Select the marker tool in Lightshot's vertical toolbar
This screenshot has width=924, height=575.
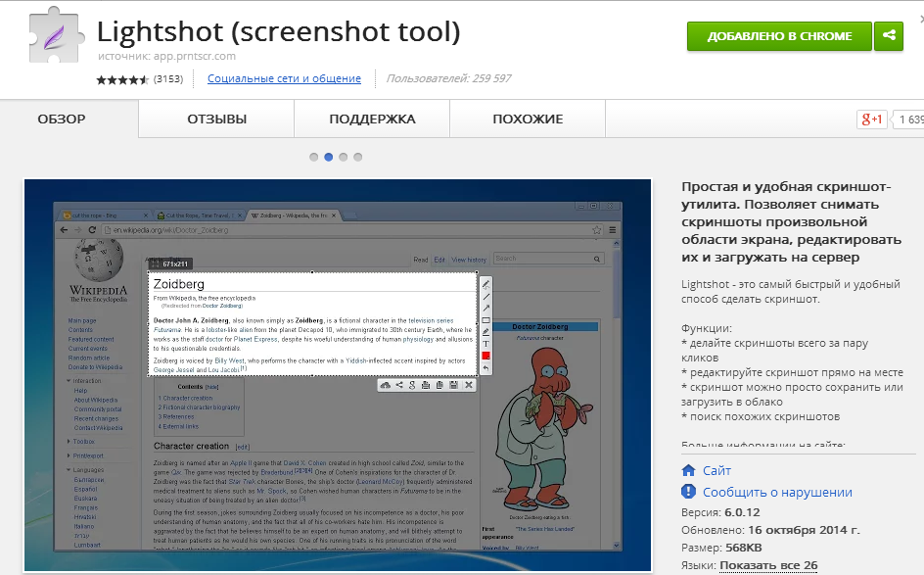(485, 332)
